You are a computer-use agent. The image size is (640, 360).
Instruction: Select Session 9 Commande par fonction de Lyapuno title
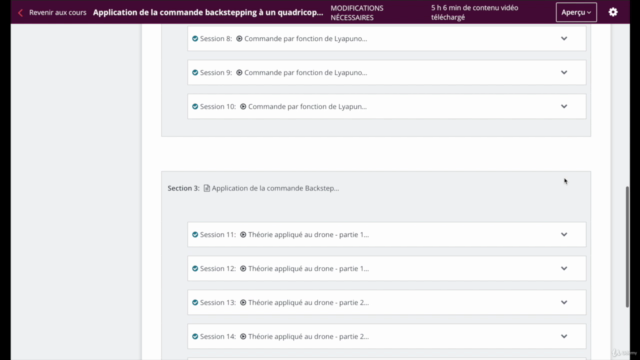pos(306,73)
